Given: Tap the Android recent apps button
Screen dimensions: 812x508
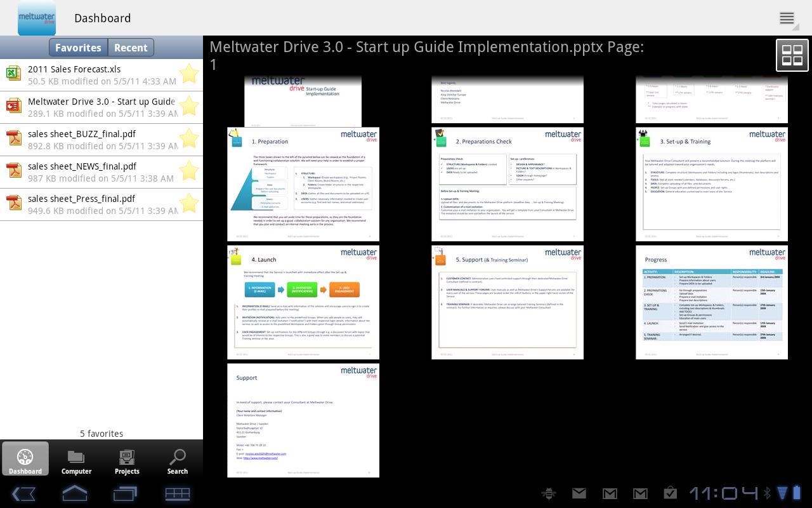Looking at the screenshot, I should (125, 493).
